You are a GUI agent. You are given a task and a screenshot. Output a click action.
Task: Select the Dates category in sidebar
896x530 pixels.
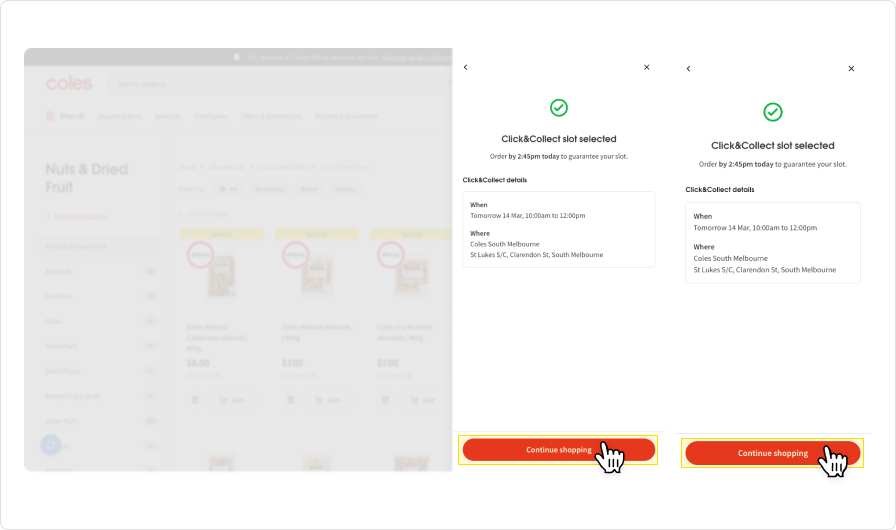pos(101,321)
